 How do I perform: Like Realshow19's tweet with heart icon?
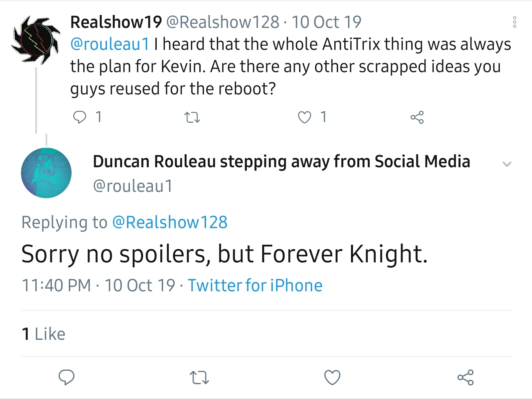click(304, 117)
